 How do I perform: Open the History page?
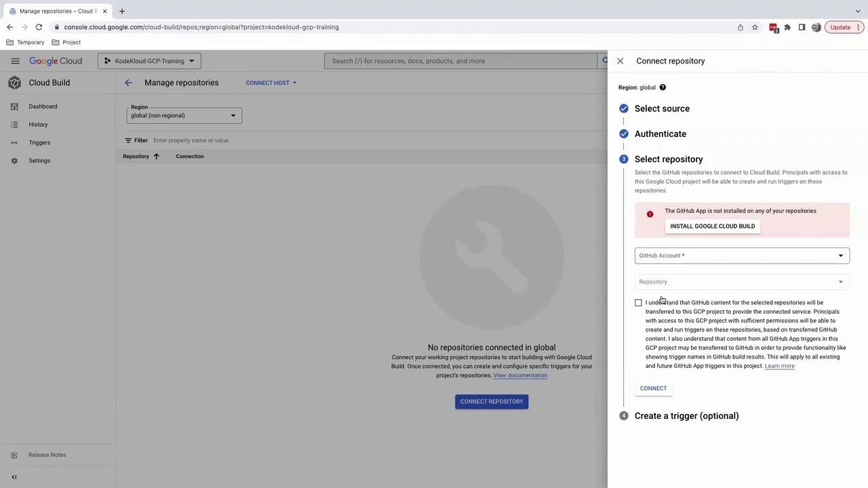click(38, 125)
